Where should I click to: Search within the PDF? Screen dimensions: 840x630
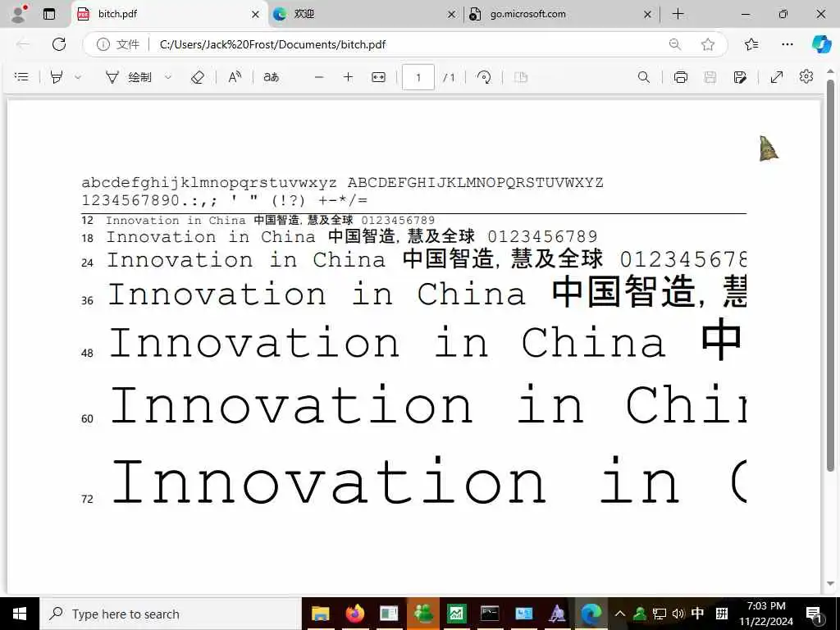point(644,77)
